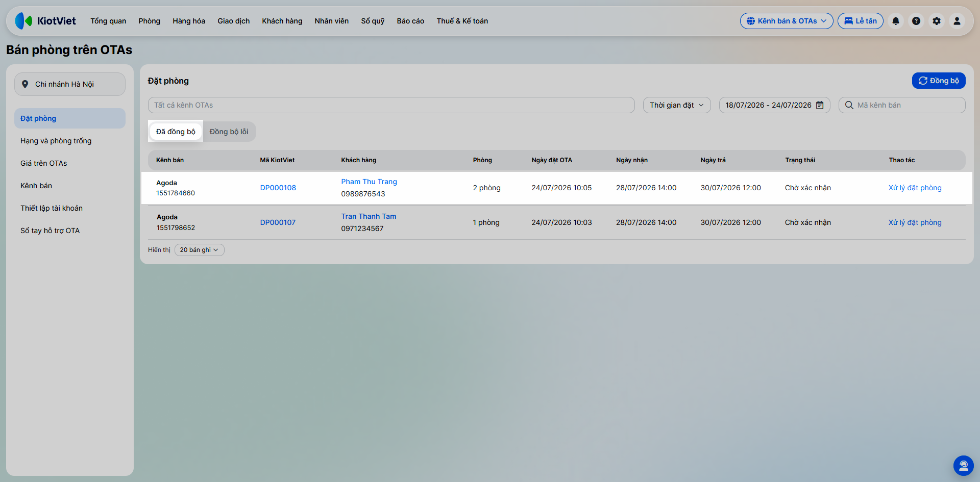Screen dimensions: 980x482
Task: Select Kênh bán in the sidebar
Action: [x=70, y=186]
